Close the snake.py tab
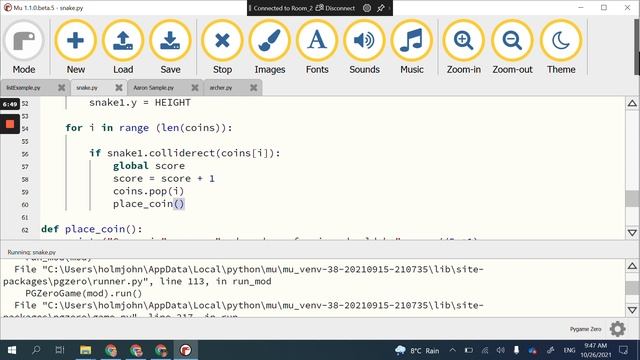Viewport: 640px width, 360px height. (x=119, y=88)
